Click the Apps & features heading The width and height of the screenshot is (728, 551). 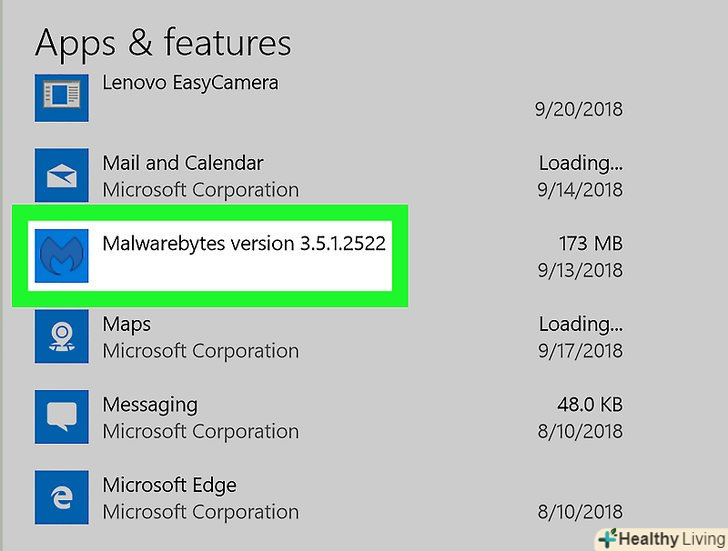tap(163, 43)
